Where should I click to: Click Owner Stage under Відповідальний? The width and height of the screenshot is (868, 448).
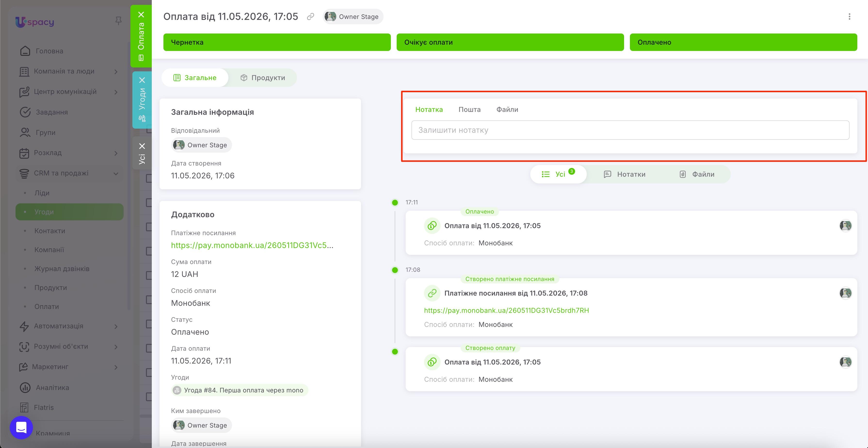click(201, 145)
